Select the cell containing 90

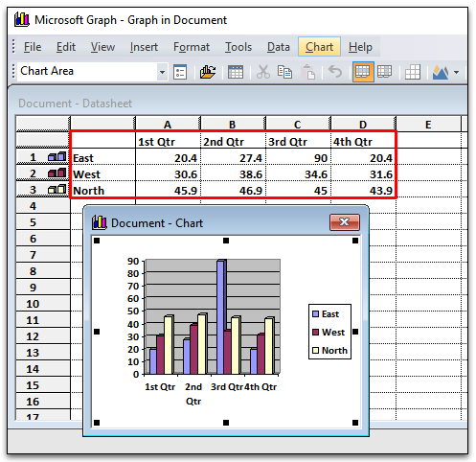tap(298, 157)
